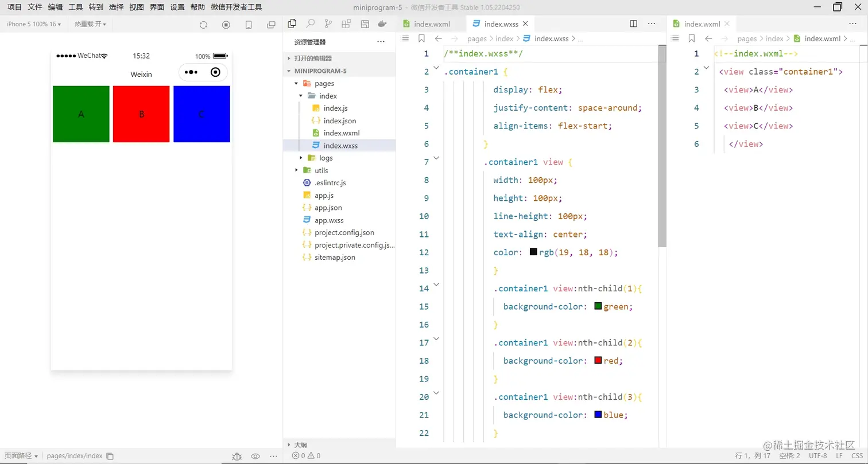
Task: Click the detach simulator window icon
Action: click(x=272, y=25)
